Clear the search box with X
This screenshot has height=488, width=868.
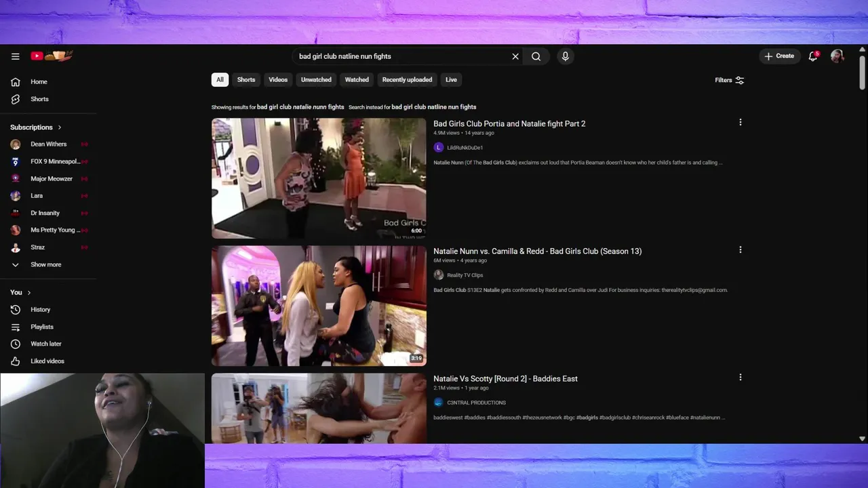(x=515, y=56)
